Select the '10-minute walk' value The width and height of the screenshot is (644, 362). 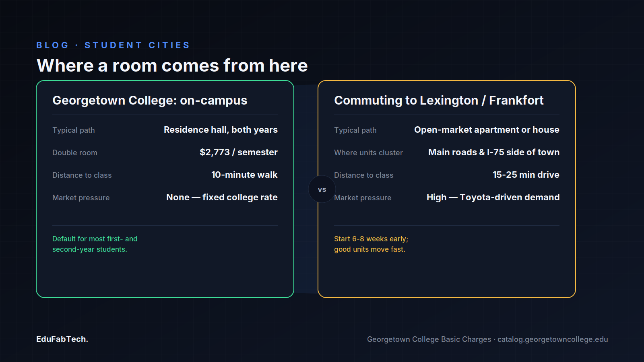(x=244, y=175)
